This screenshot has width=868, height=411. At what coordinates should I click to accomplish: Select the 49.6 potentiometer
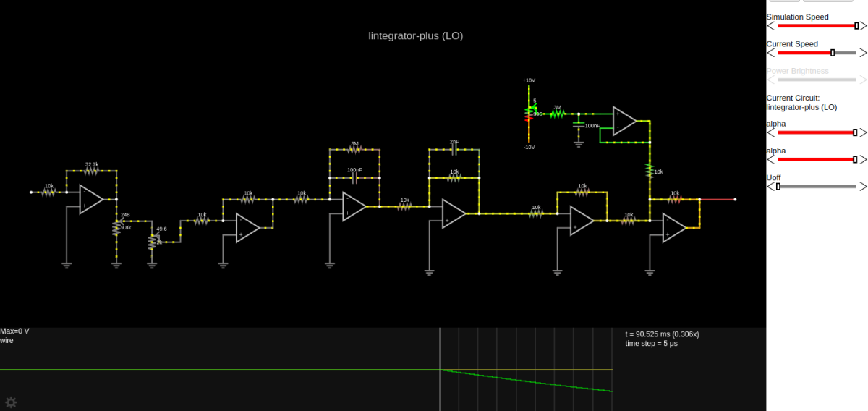tap(152, 242)
